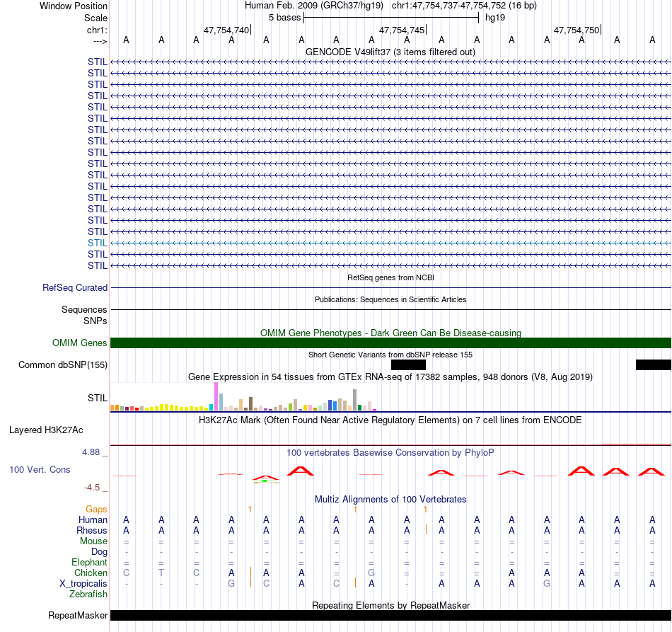This screenshot has height=632, width=672.
Task: Click the '5 bases' scale bar text
Action: pos(284,18)
